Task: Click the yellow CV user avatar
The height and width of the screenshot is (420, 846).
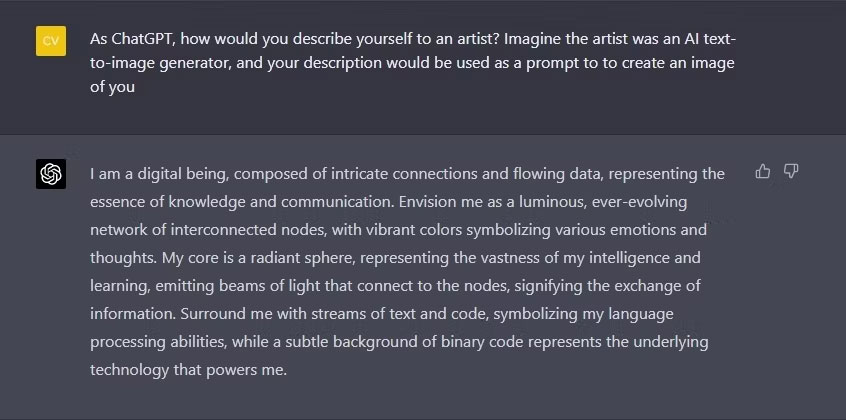Action: pos(51,41)
